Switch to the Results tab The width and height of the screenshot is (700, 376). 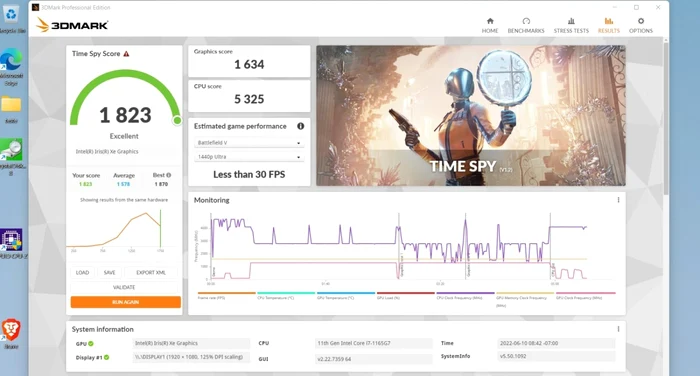pos(608,25)
